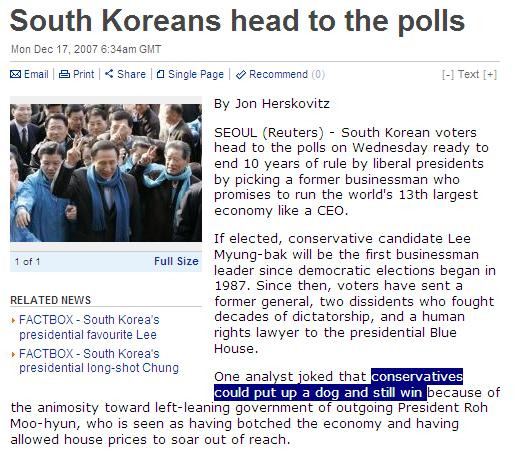Image resolution: width=514 pixels, height=452 pixels.
Task: Click the article photo of the crowd
Action: (106, 173)
